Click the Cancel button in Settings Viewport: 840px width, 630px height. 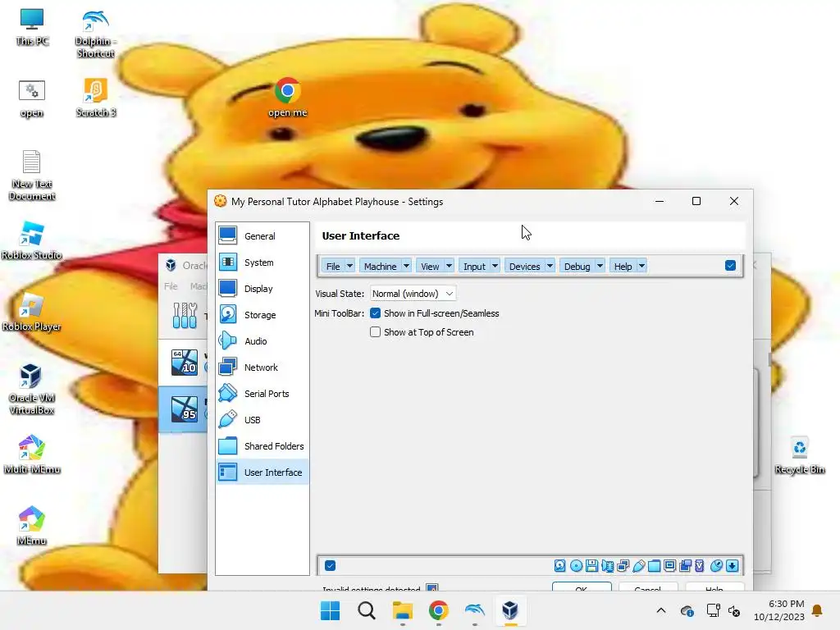(x=648, y=587)
